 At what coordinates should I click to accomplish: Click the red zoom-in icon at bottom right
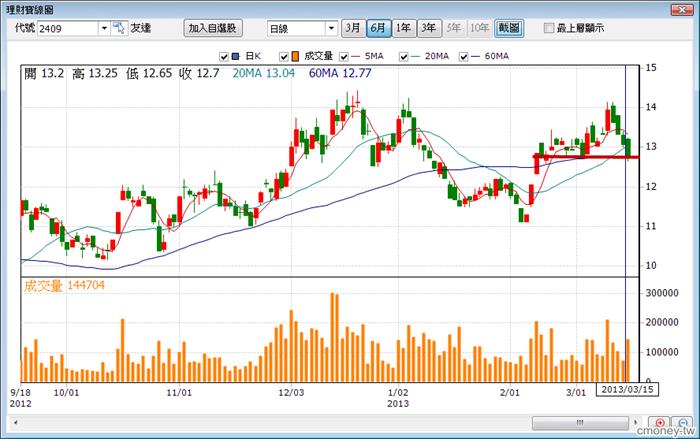click(x=658, y=422)
